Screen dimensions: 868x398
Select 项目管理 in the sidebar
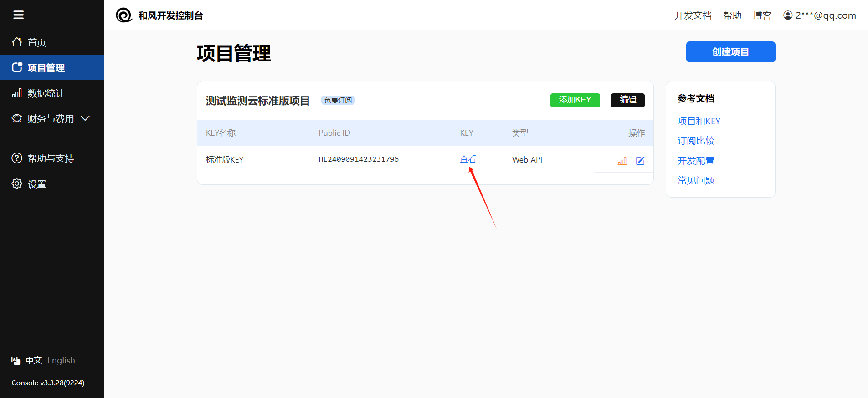point(46,68)
